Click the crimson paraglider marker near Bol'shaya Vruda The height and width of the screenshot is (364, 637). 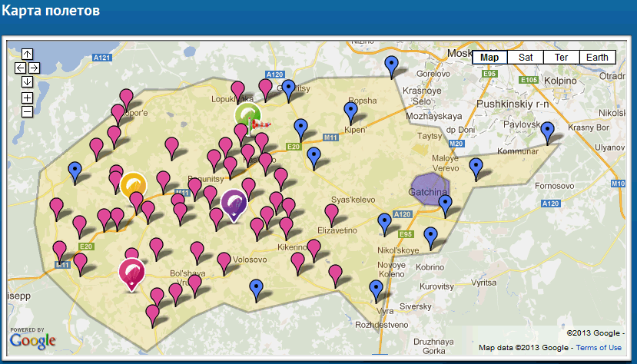point(131,272)
